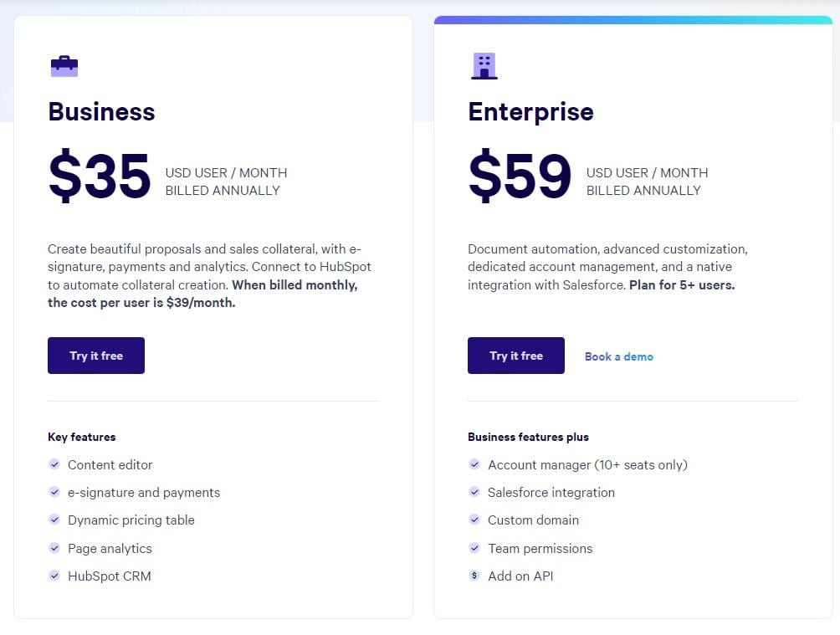Start the Business plan with Try it free
840x635 pixels.
point(96,356)
